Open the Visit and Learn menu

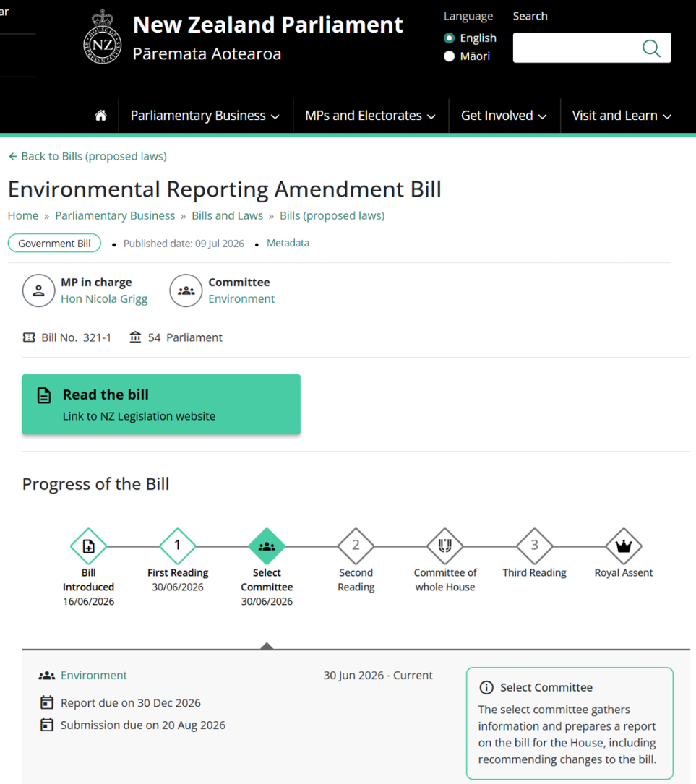pos(622,116)
